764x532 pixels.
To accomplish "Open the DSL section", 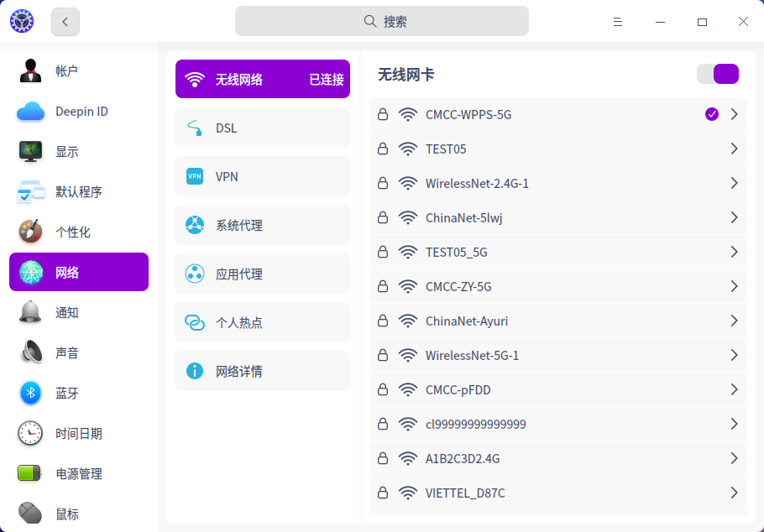I will coord(263,128).
